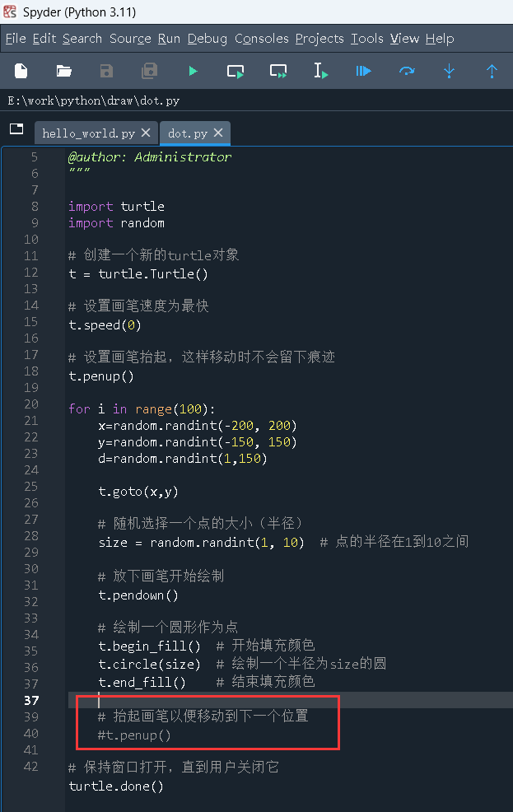Run the selected code
The width and height of the screenshot is (513, 812).
tap(320, 71)
